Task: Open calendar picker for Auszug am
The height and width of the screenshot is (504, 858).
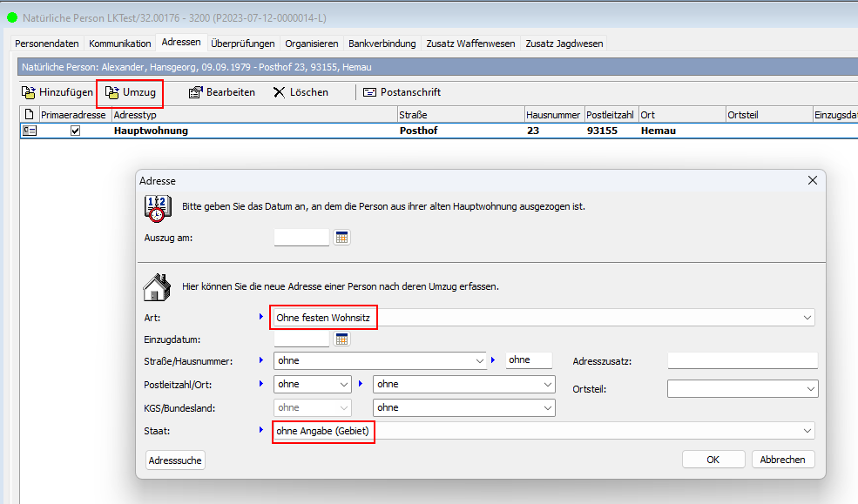Action: [x=341, y=238]
